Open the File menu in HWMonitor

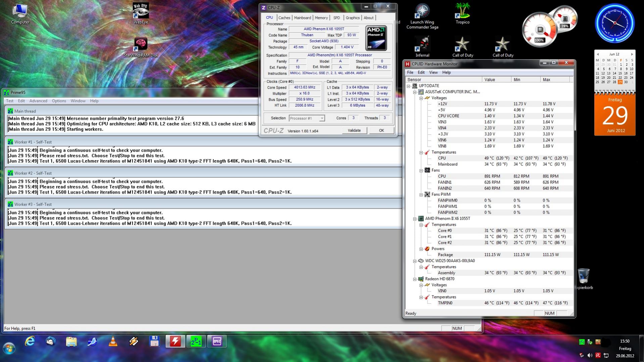[410, 72]
